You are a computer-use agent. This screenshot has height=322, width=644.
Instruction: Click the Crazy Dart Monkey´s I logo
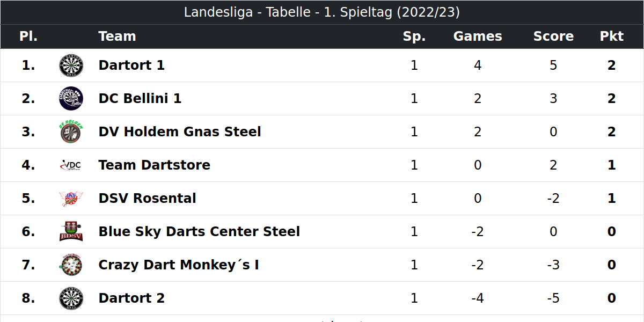tap(71, 265)
